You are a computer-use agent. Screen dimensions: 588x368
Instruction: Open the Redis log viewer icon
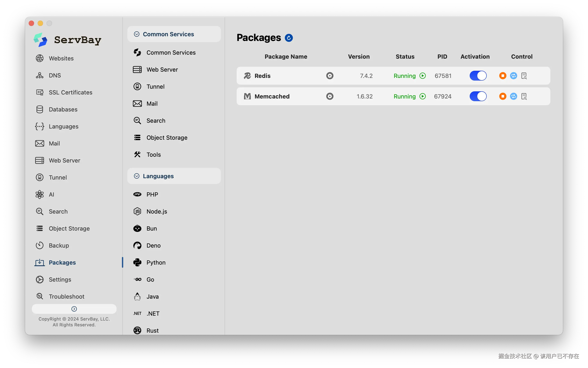[524, 76]
